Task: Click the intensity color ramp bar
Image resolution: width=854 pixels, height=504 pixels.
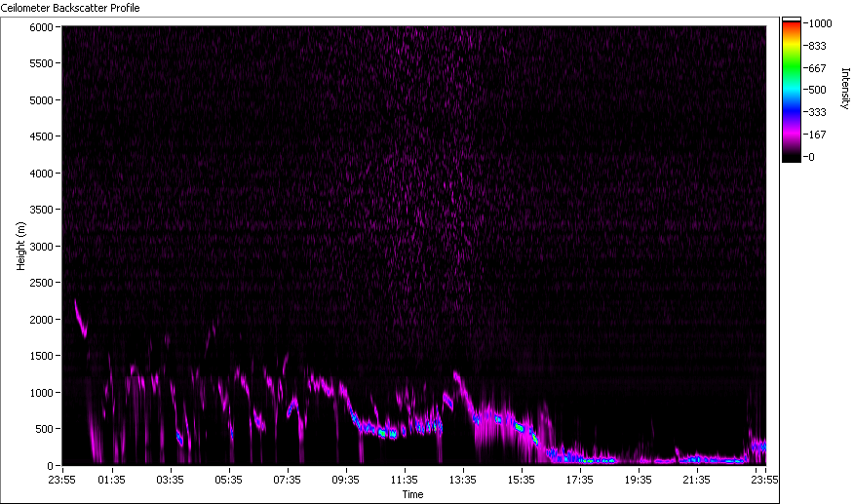Action: 792,90
